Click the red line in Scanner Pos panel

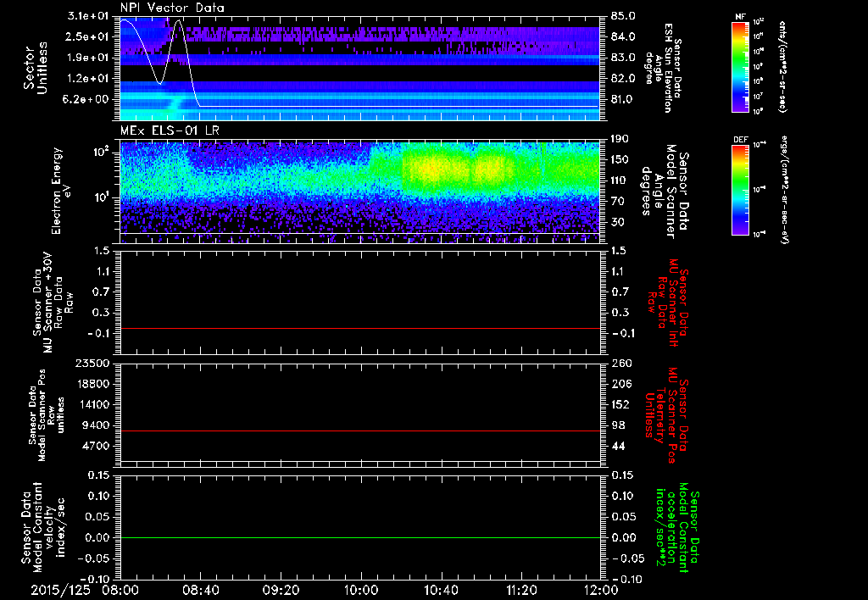pos(359,431)
